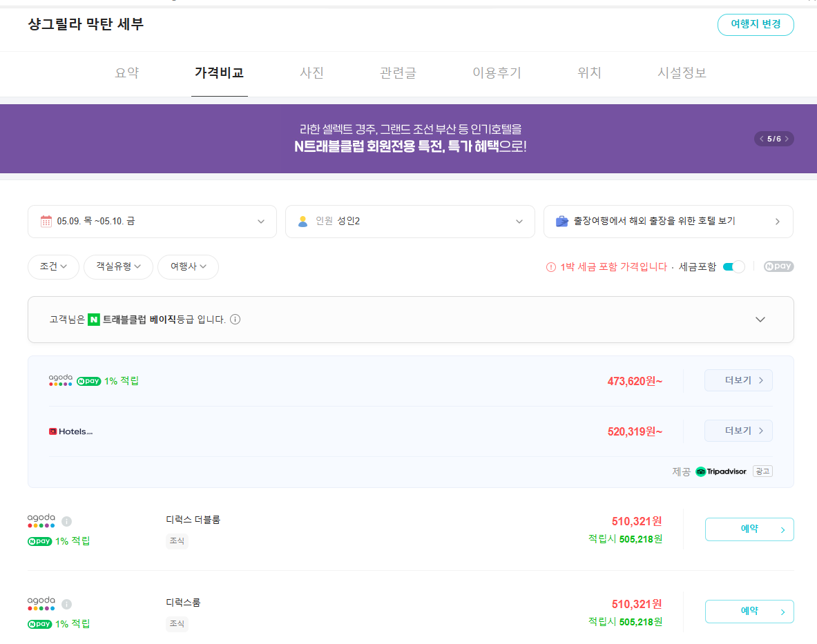Open the 객실유형 filter dropdown
Image resolution: width=817 pixels, height=644 pixels.
pos(118,267)
